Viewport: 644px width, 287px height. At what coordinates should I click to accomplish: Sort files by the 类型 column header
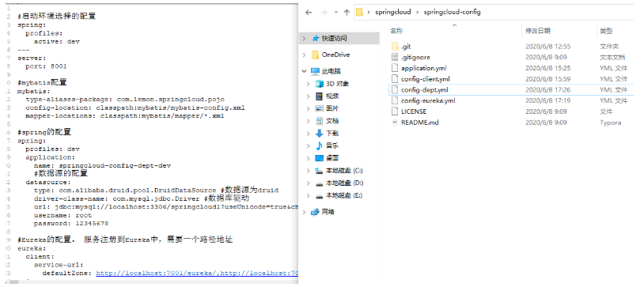click(x=606, y=31)
